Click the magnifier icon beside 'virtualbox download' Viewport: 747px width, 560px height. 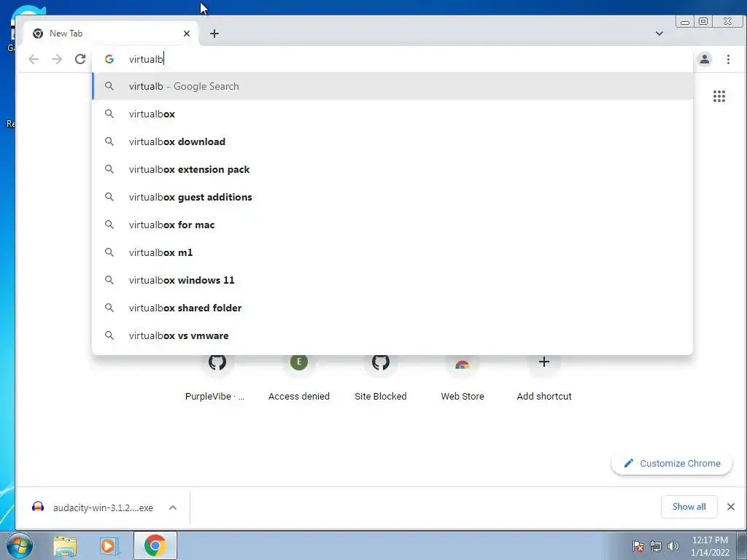pos(109,141)
